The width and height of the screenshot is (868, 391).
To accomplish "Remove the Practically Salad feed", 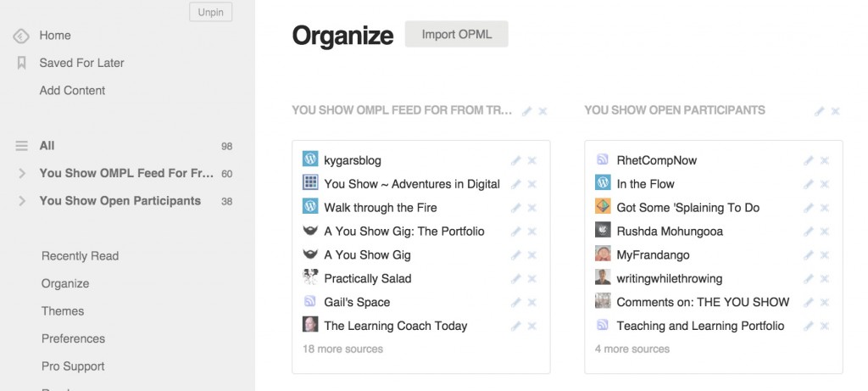I will 532,279.
